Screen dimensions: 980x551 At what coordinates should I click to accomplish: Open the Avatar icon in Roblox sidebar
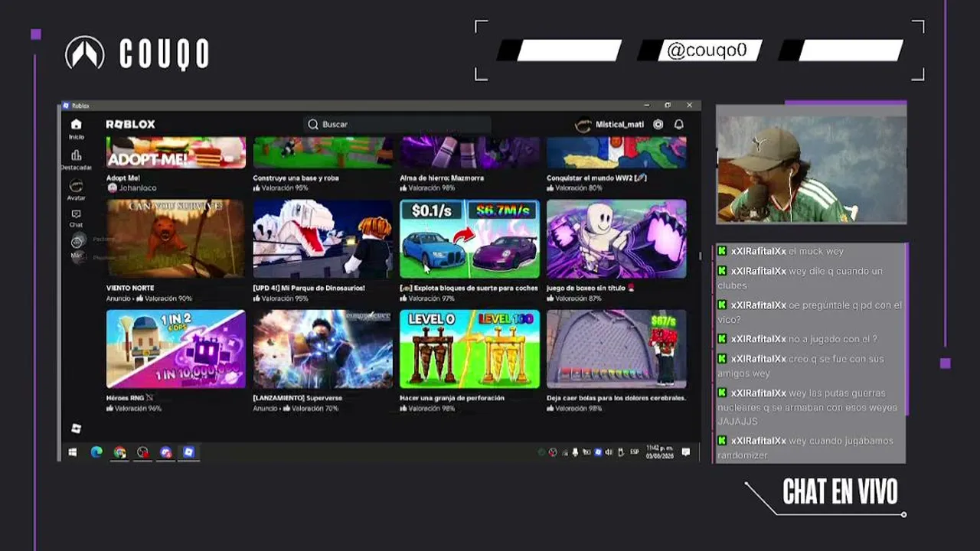point(76,186)
